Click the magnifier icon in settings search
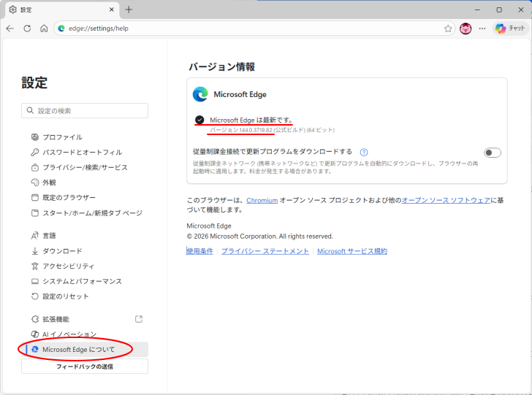 30,110
